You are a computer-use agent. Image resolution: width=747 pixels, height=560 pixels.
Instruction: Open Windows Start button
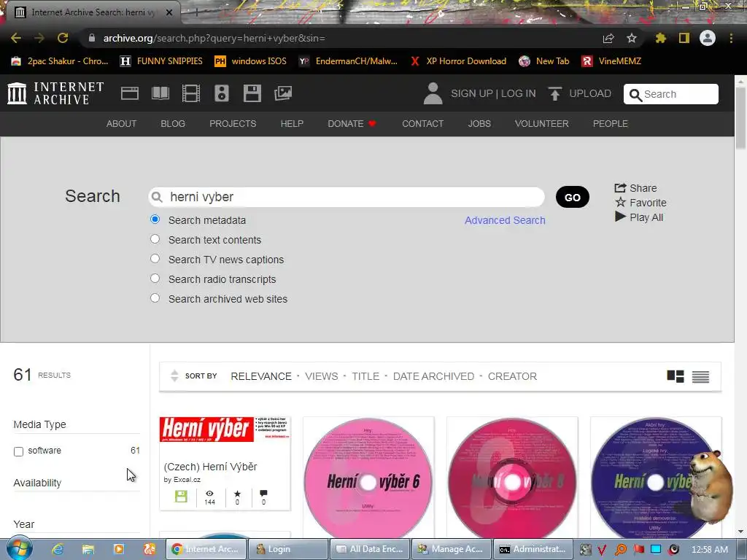point(19,548)
